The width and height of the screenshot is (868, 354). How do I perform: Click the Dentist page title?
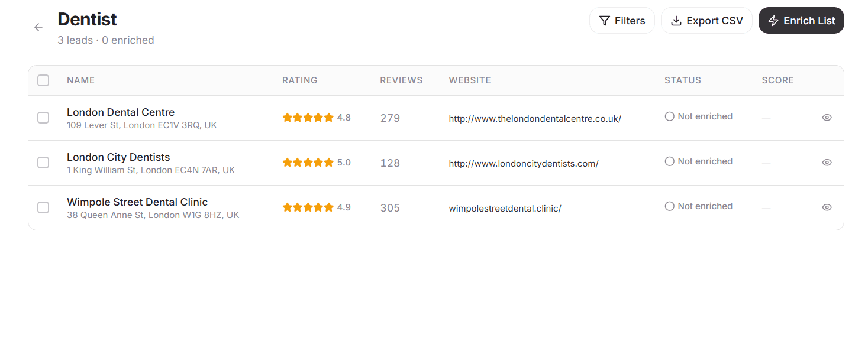[87, 20]
